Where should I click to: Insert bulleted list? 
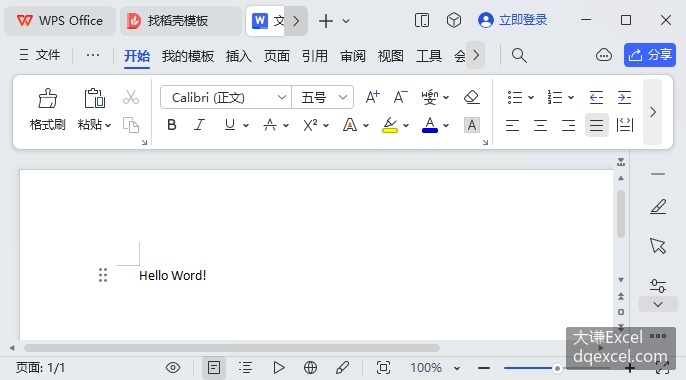pos(514,97)
